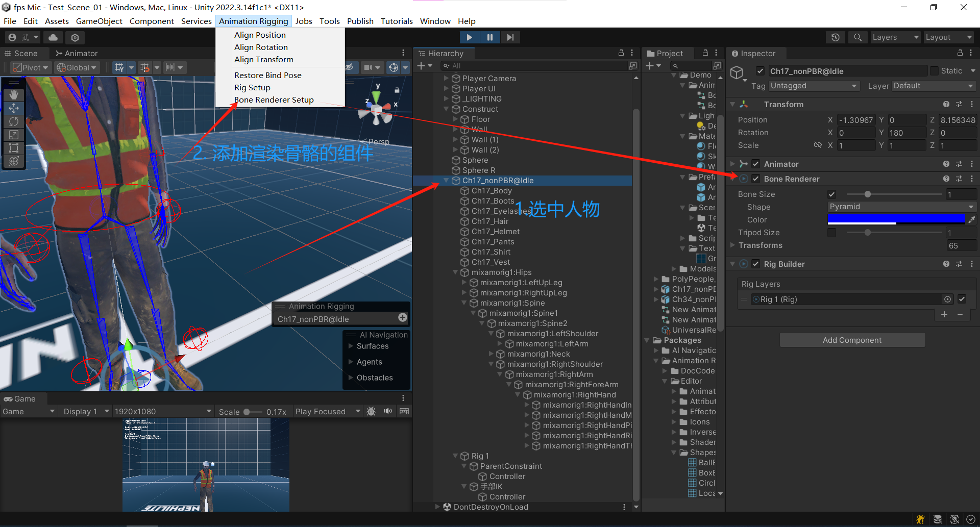Click the Position X input field
The height and width of the screenshot is (527, 980).
[856, 120]
